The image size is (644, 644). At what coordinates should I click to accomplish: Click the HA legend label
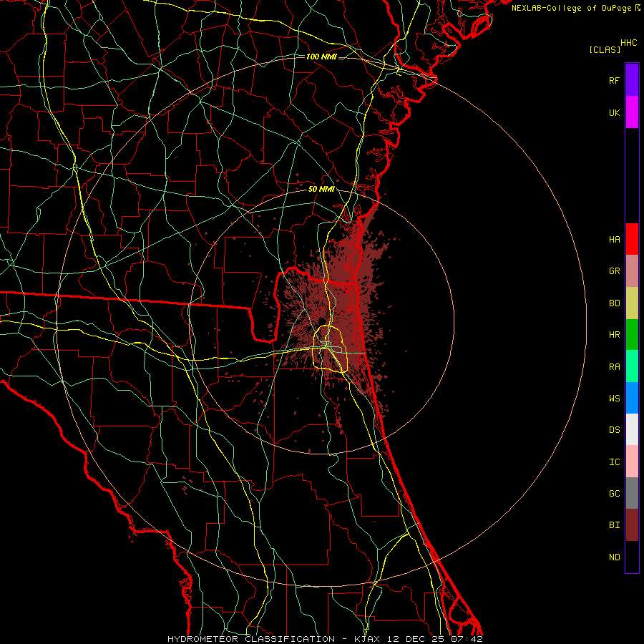[x=614, y=239]
